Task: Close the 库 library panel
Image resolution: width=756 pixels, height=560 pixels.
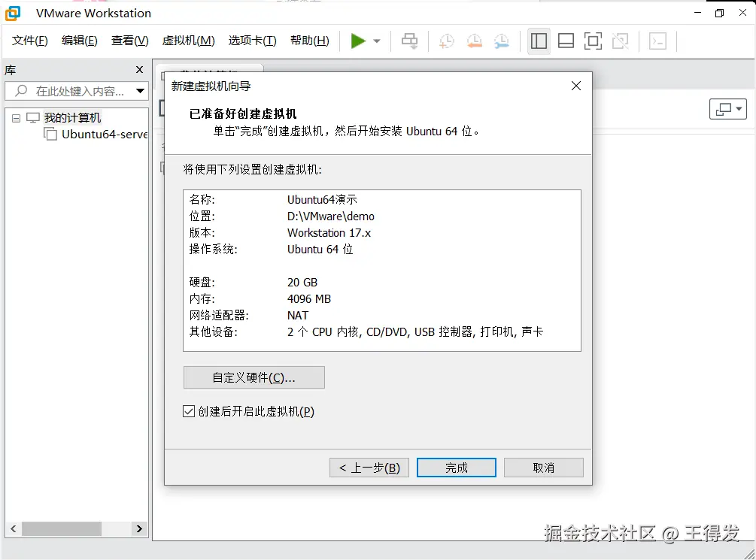Action: [140, 70]
